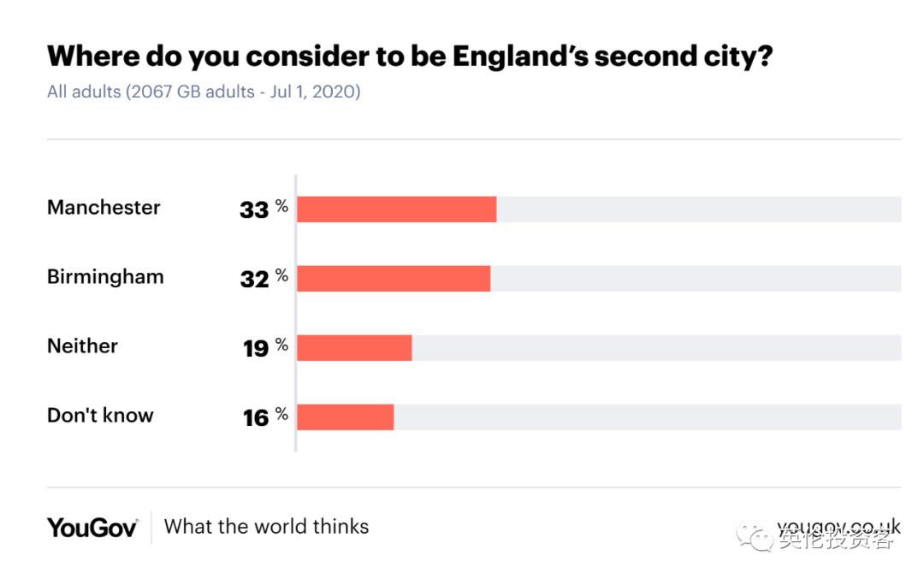924x579 pixels.
Task: Click the Birmingham row label
Action: 105,277
